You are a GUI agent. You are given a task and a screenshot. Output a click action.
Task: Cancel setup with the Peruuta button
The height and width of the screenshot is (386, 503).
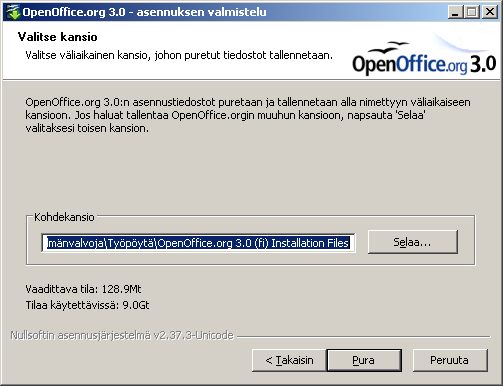tap(450, 360)
